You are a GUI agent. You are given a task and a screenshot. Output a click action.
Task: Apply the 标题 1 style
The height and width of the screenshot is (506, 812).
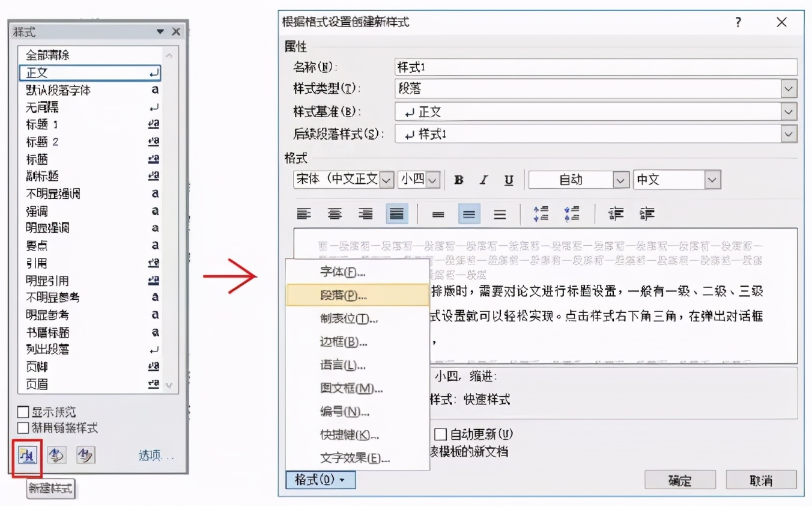90,124
